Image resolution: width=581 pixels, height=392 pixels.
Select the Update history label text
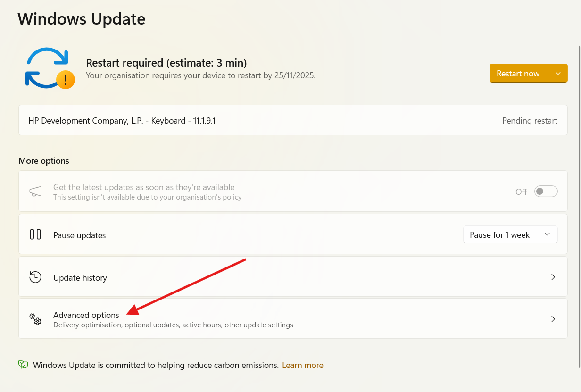[x=80, y=278]
